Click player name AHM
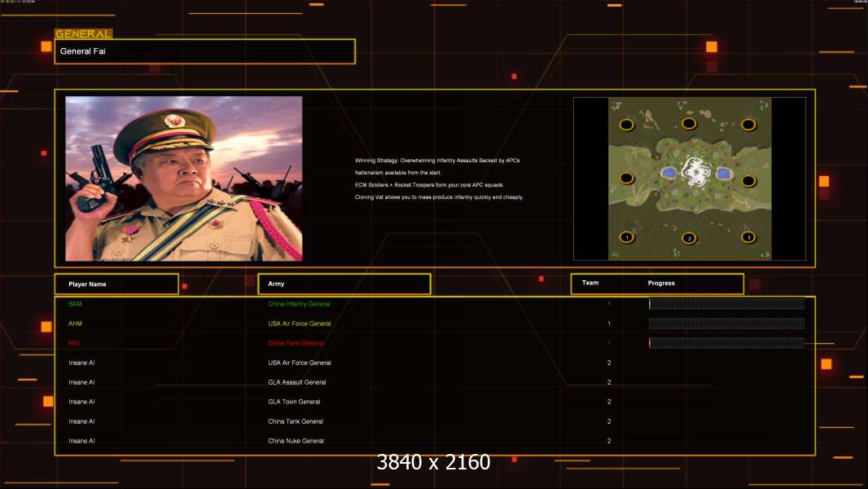868x489 pixels. [75, 324]
